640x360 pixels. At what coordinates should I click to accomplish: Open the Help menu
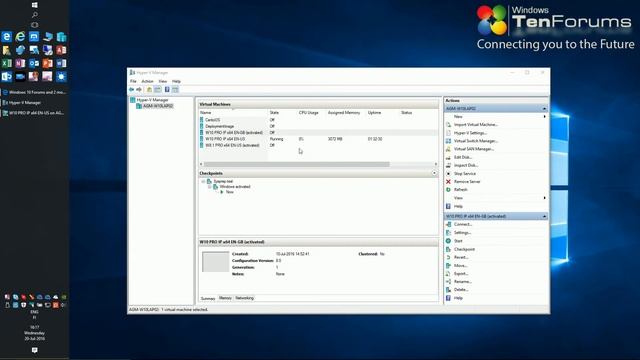point(176,81)
